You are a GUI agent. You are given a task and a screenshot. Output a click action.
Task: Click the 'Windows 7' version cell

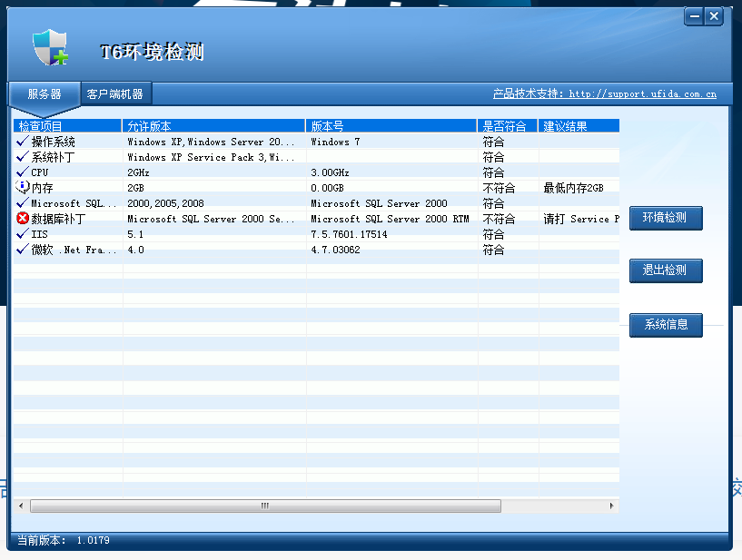335,142
